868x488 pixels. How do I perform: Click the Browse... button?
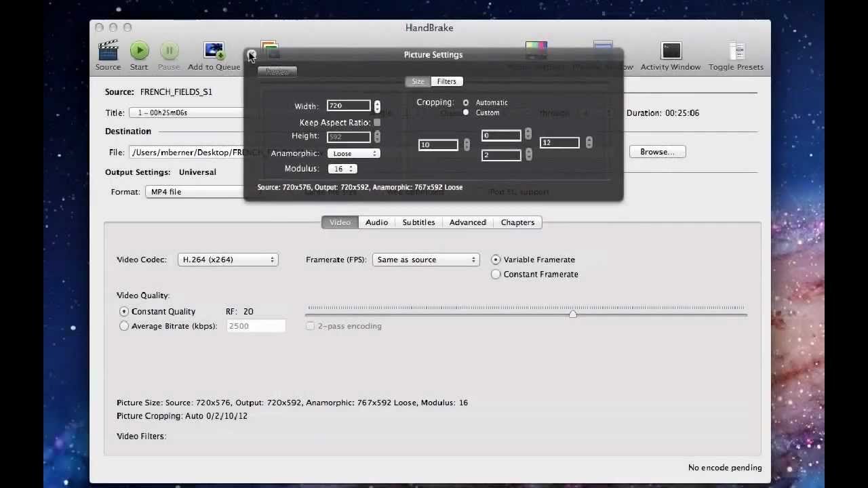[x=657, y=152]
